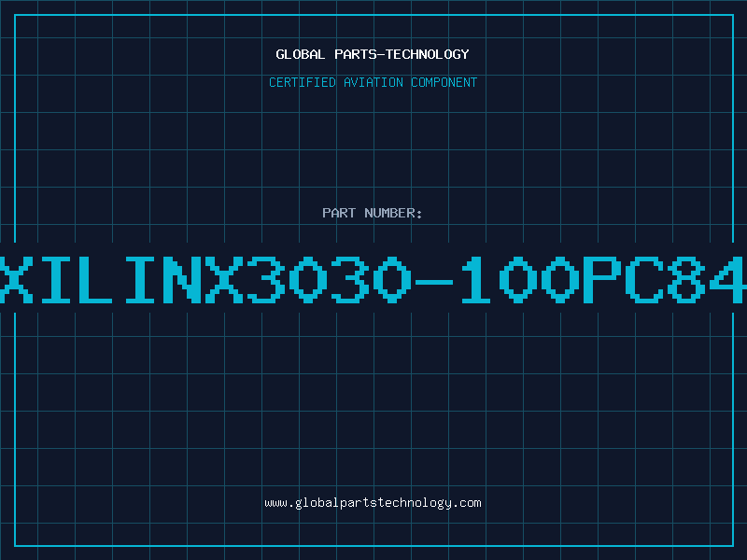Click the word NUMBER: in the label
The width and height of the screenshot is (747, 560).
pos(393,213)
